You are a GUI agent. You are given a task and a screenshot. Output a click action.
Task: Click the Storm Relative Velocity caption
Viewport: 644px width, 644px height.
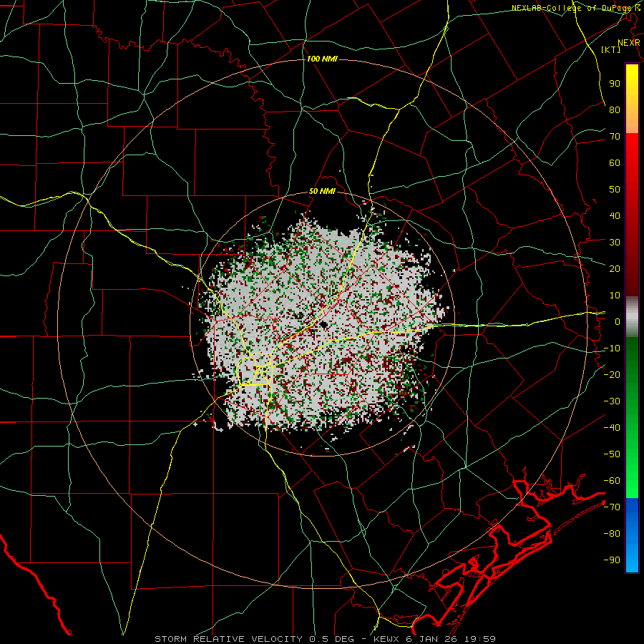pos(326,639)
